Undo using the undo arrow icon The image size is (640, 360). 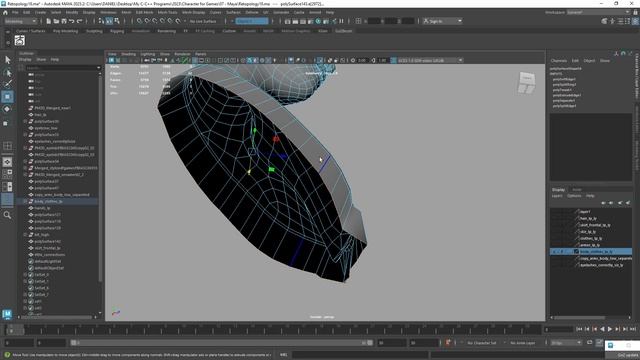[x=72, y=21]
